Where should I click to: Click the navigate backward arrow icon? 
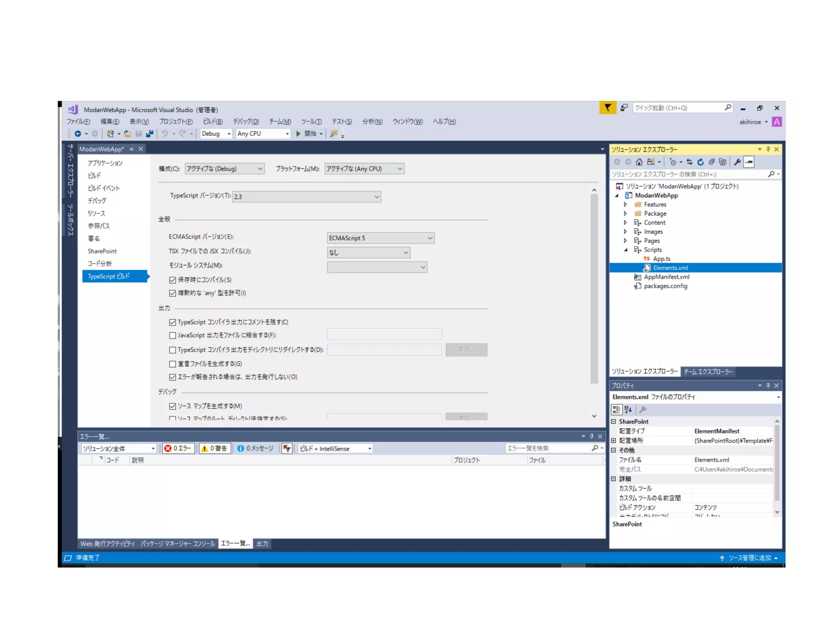click(78, 134)
